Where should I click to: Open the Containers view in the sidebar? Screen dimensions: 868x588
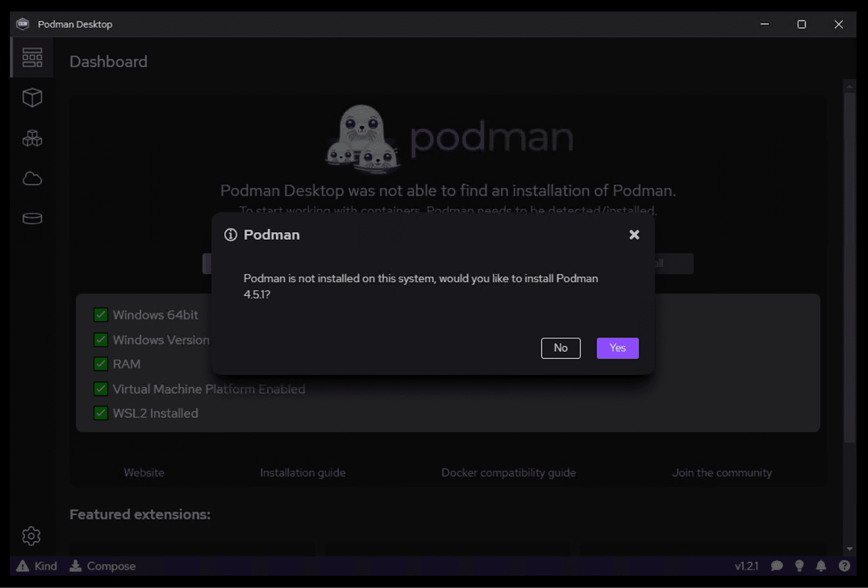pos(33,98)
